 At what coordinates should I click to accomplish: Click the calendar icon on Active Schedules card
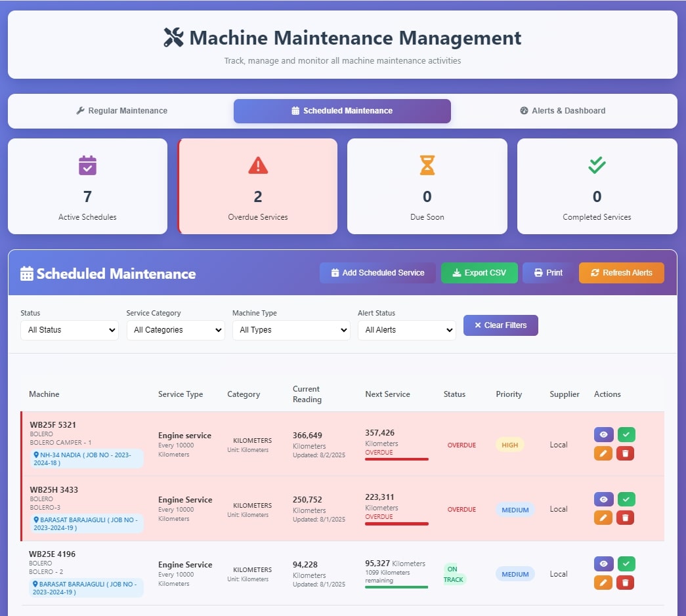(x=87, y=165)
